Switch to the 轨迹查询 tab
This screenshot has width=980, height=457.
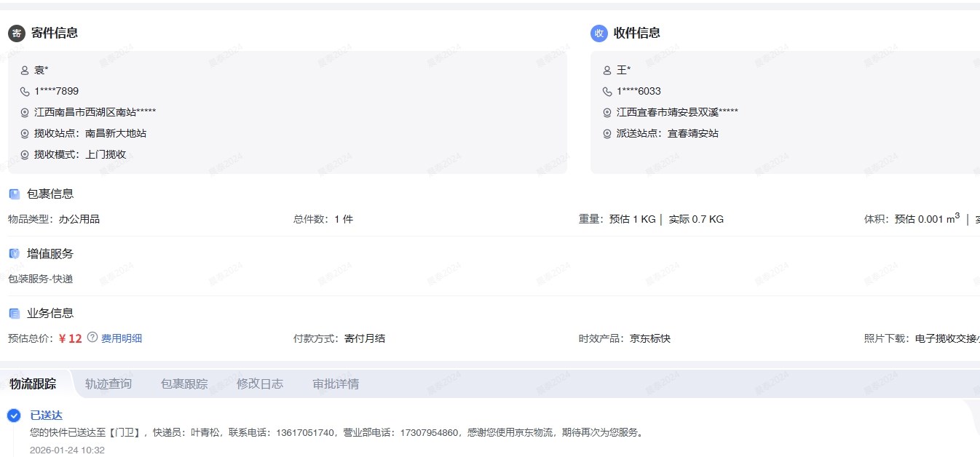(108, 384)
